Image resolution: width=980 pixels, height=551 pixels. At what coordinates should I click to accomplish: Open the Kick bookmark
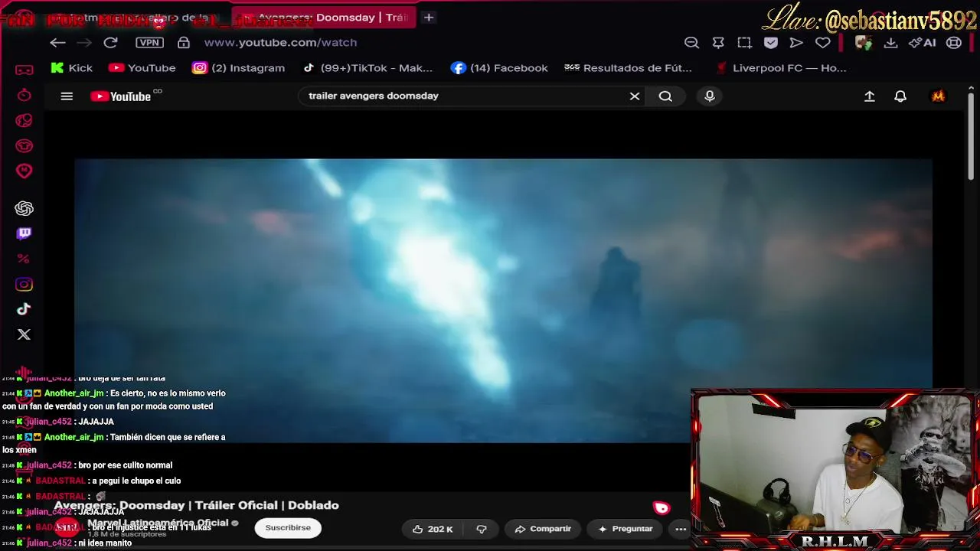[71, 68]
